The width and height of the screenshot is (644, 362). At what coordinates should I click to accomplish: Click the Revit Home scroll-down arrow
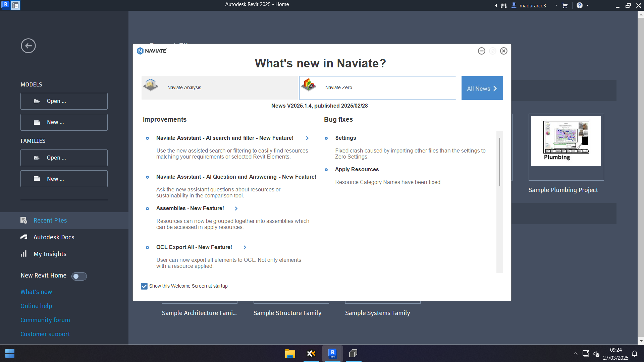tap(641, 341)
